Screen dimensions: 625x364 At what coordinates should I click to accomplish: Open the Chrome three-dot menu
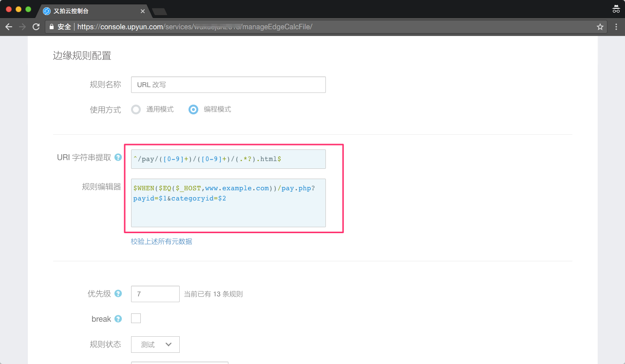tap(616, 27)
